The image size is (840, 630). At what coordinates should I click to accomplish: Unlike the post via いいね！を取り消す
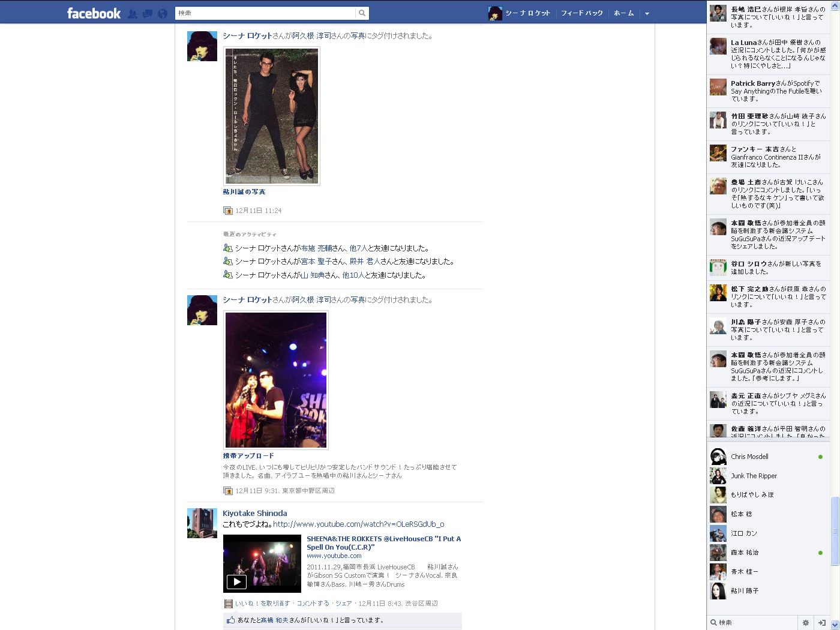pos(262,604)
